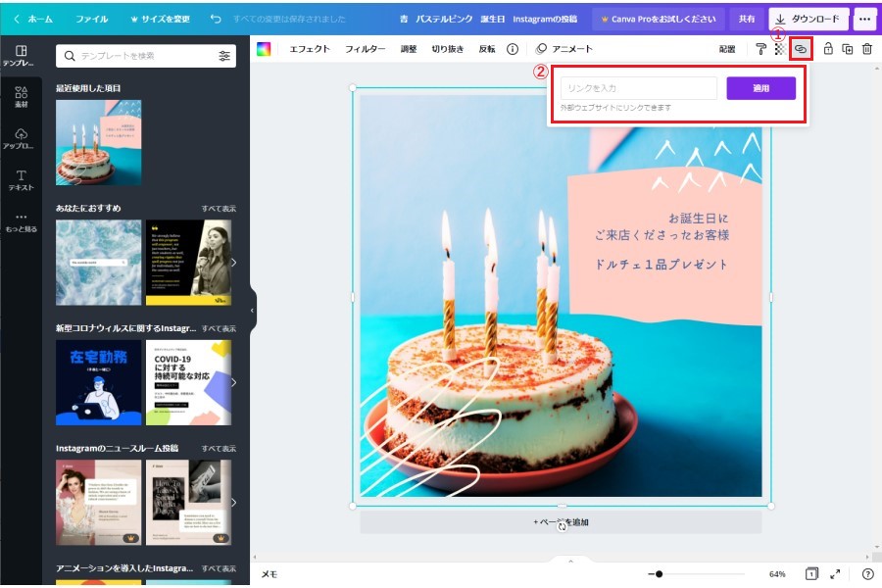Screen dimensions: 882x588
Task: Collapse the side panel with arrow handle
Action: click(252, 310)
